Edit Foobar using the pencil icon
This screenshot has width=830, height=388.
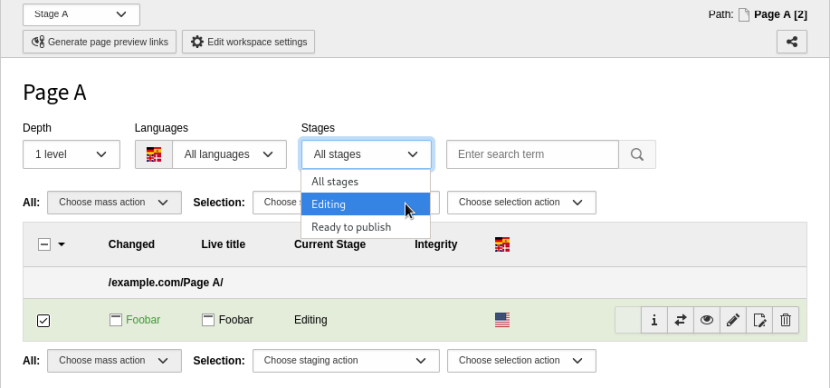click(733, 320)
